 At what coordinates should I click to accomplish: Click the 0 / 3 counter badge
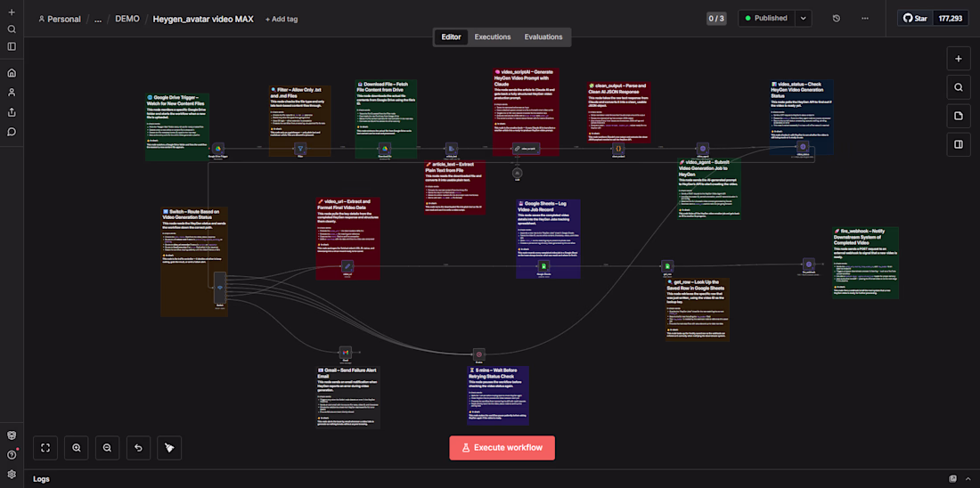[716, 18]
